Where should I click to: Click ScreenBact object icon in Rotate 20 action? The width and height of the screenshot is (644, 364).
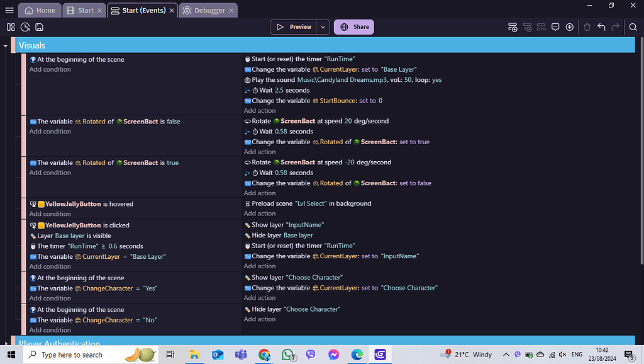point(277,122)
